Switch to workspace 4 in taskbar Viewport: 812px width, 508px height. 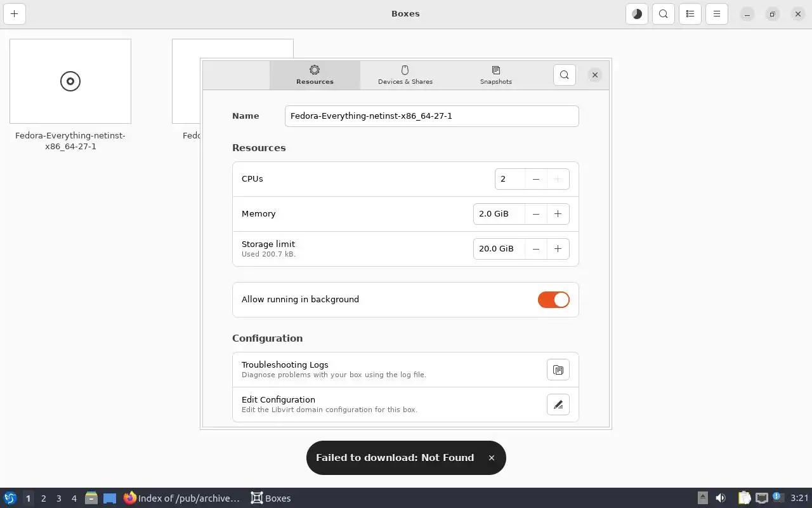74,498
